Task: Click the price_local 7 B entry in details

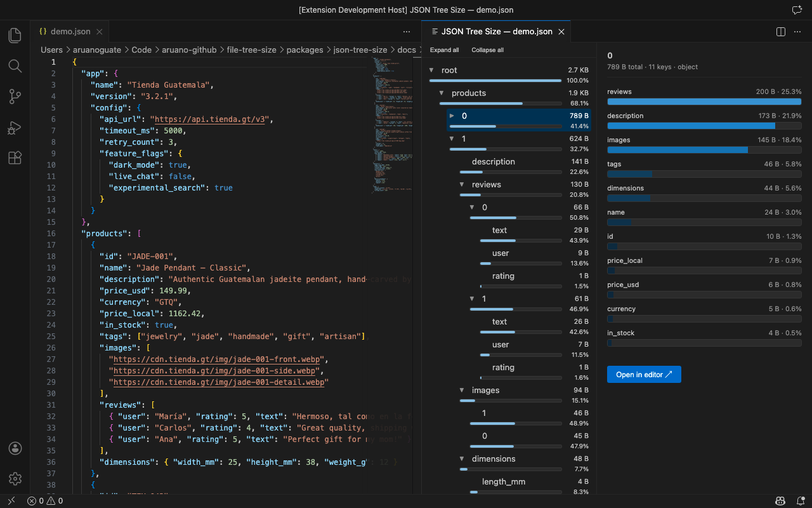Action: coord(704,265)
